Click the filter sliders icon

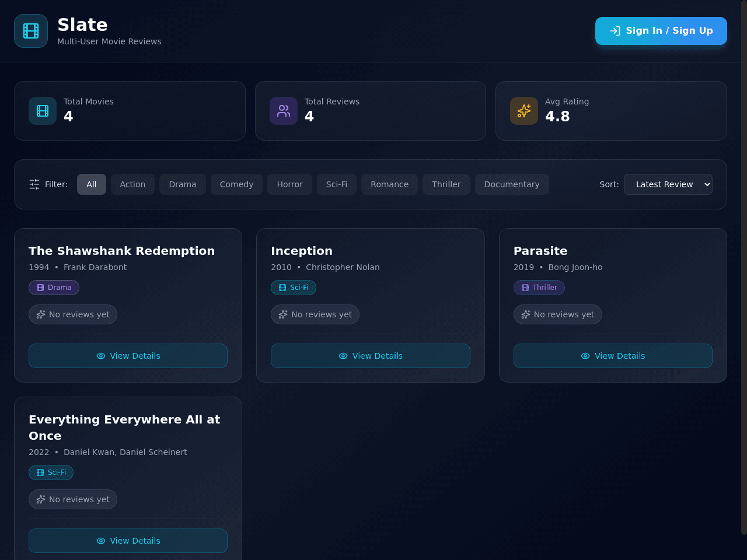(34, 184)
